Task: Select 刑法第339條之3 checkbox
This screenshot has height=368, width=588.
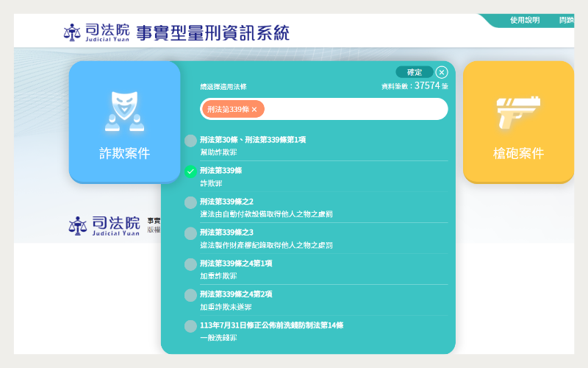Action: 190,233
